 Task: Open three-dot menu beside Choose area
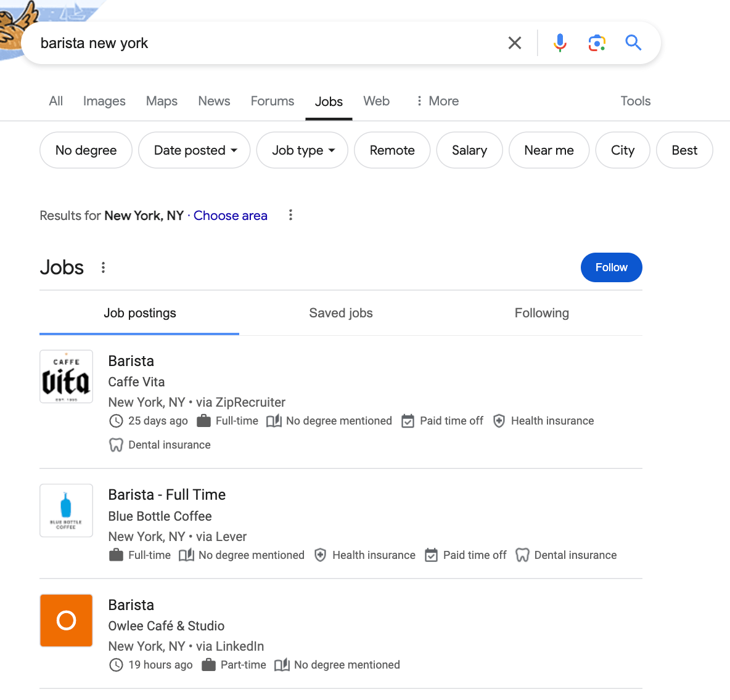(x=290, y=215)
